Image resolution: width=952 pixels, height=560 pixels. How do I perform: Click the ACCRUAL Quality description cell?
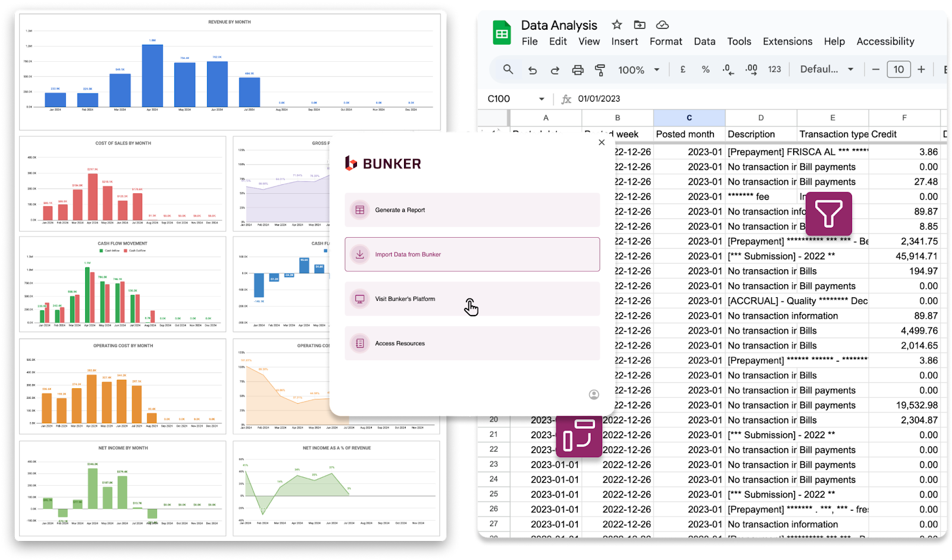point(797,301)
